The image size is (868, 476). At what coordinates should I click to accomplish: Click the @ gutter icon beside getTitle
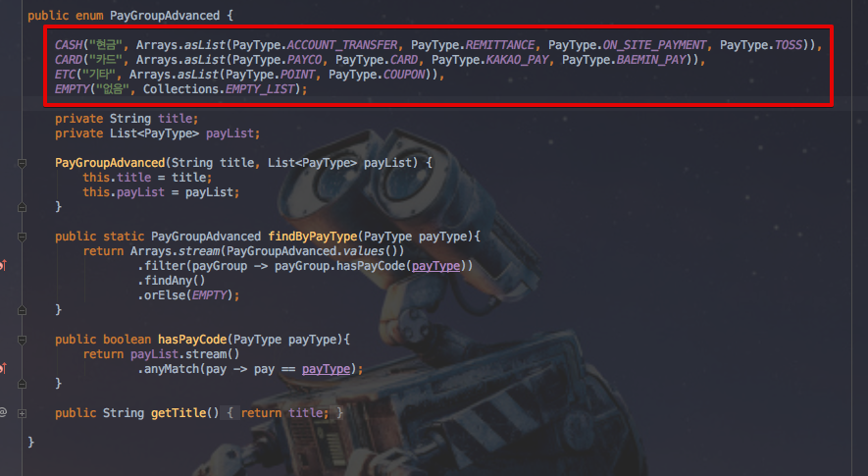pyautogui.click(x=3, y=413)
